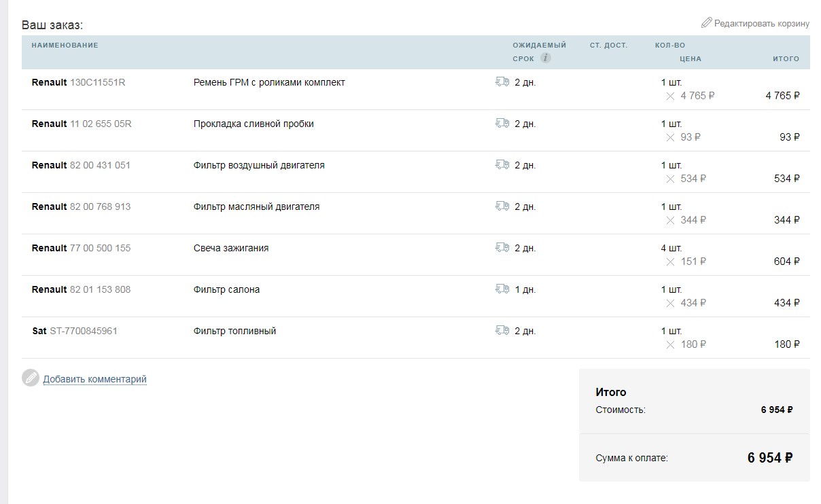
Task: Click the multiply sign before 180 ₽ unit price
Action: coord(671,345)
